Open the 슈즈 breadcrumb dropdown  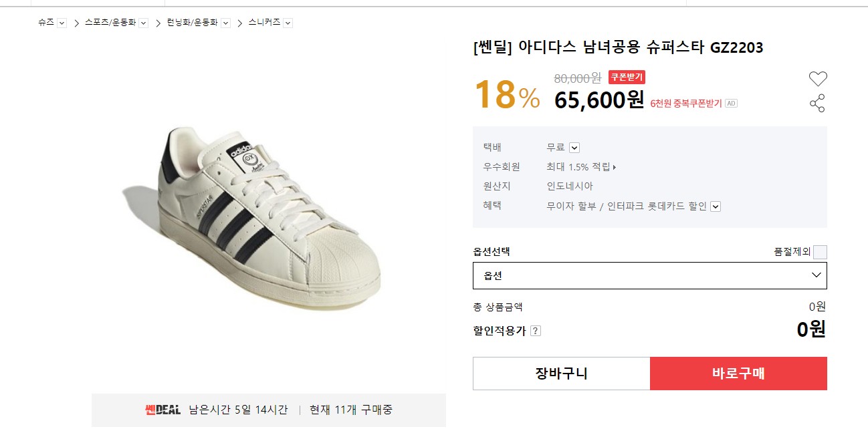62,23
